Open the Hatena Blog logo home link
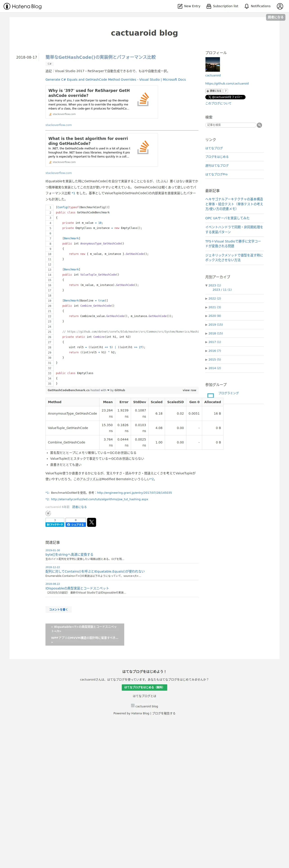The image size is (289, 868). pyautogui.click(x=23, y=6)
